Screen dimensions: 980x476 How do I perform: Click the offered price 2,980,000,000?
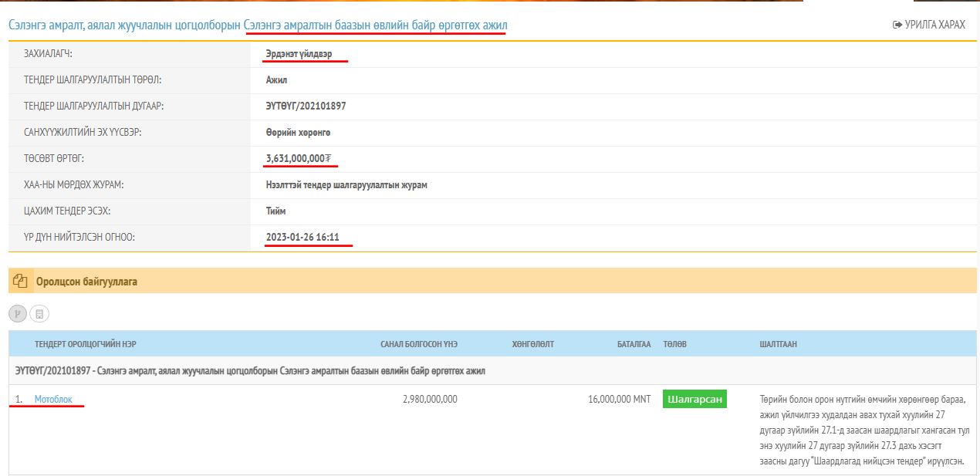(430, 399)
